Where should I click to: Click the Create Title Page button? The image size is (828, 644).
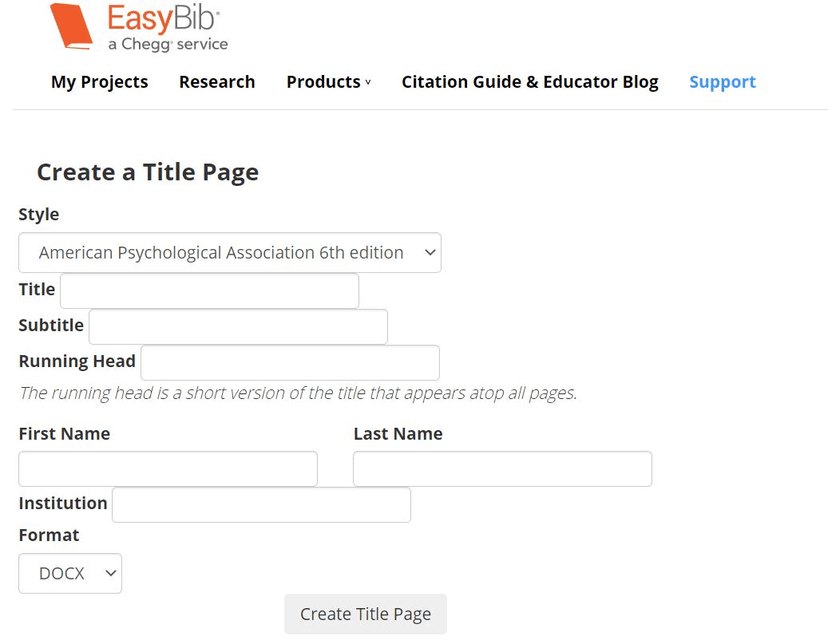pos(366,614)
